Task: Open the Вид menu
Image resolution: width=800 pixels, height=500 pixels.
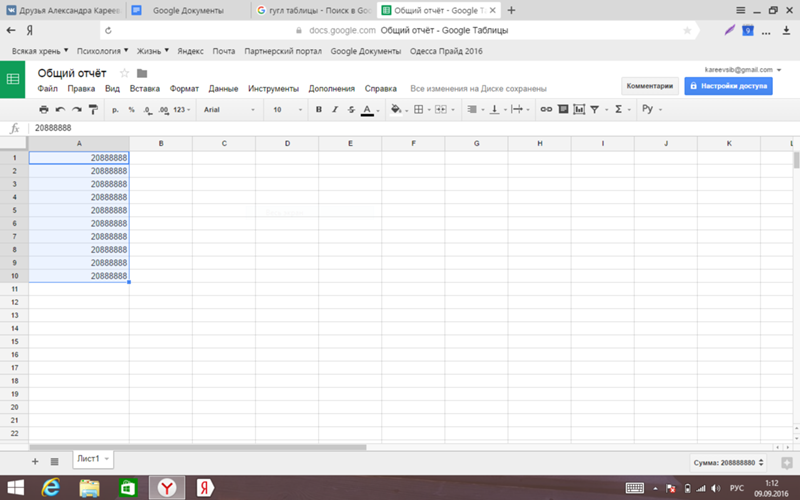Action: tap(112, 88)
